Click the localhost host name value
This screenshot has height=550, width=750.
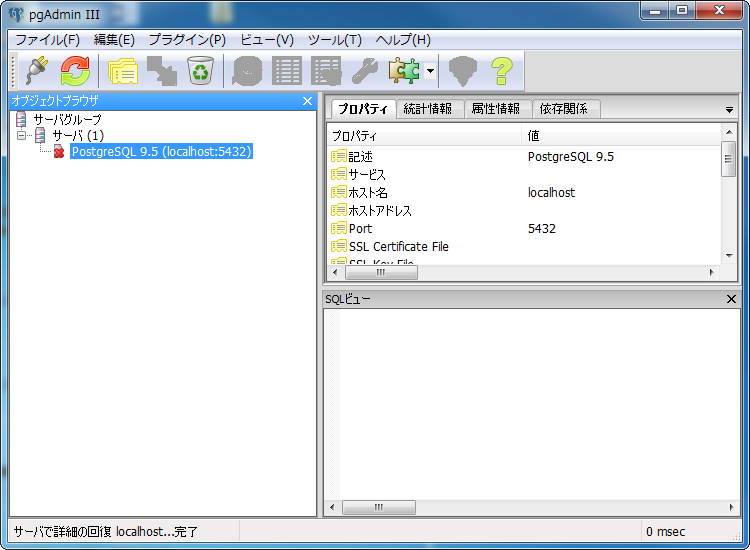pos(551,193)
